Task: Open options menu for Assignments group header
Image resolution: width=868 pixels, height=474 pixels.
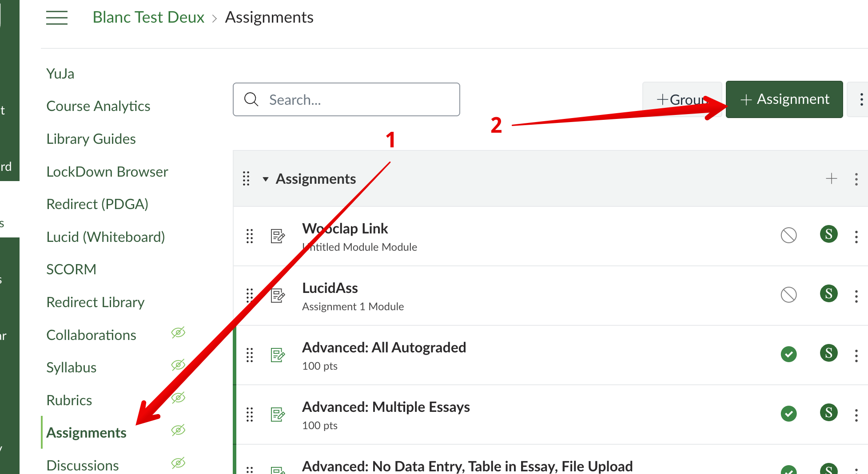Action: pyautogui.click(x=856, y=179)
